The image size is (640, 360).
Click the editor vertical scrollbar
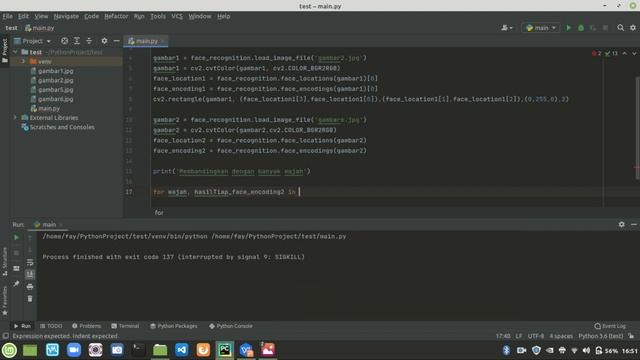[x=637, y=128]
